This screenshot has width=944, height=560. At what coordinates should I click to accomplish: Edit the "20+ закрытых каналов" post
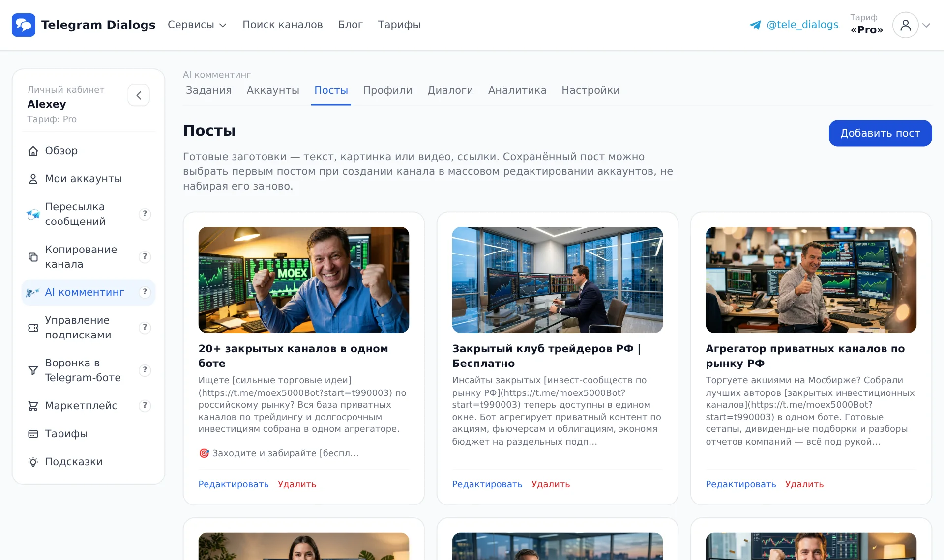tap(234, 484)
